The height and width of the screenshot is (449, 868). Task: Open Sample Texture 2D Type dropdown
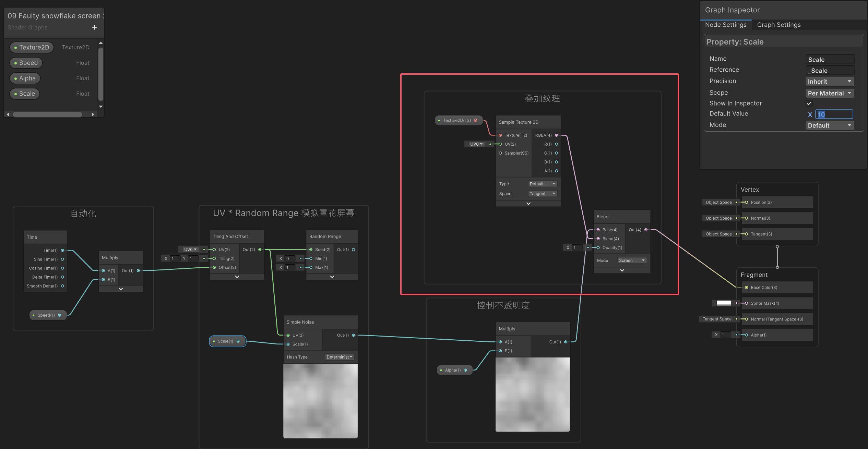[x=543, y=184]
